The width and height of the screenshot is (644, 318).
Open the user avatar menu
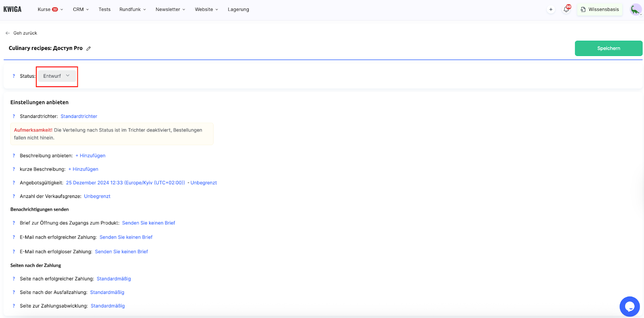636,10
